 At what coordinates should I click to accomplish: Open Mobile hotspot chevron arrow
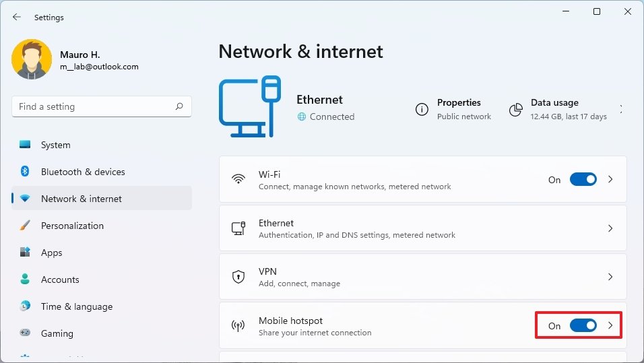pos(610,326)
